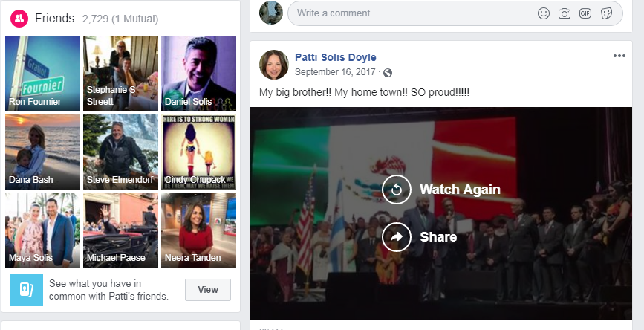Viewport: 644px width, 330px height.
Task: Click the Friends heading link
Action: 55,19
